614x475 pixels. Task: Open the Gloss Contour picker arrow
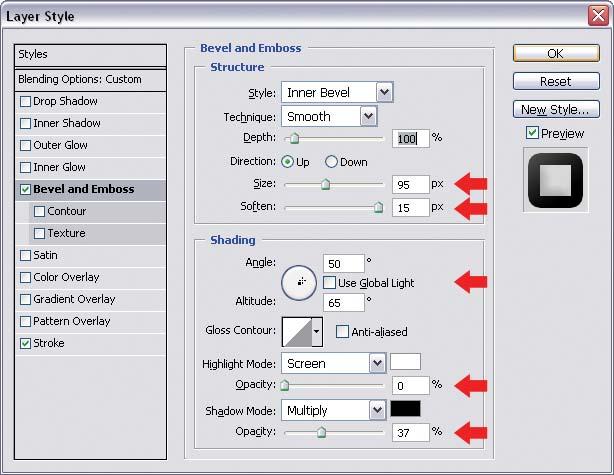317,332
